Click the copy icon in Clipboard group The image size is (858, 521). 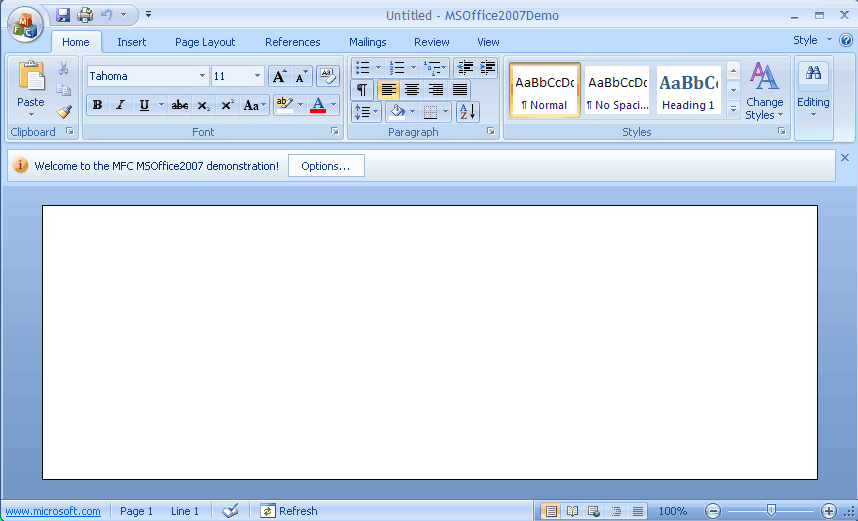[63, 89]
